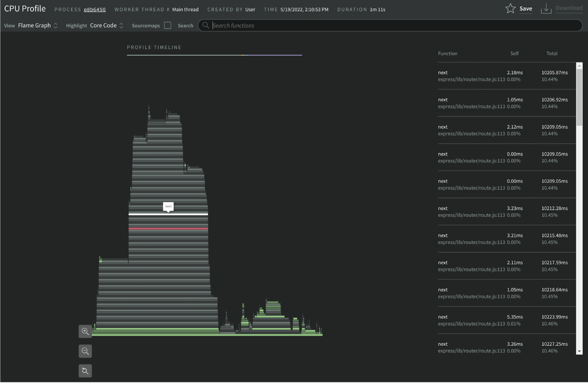Open the View dropdown showing Flame Graph
588x383 pixels.
[x=38, y=25]
